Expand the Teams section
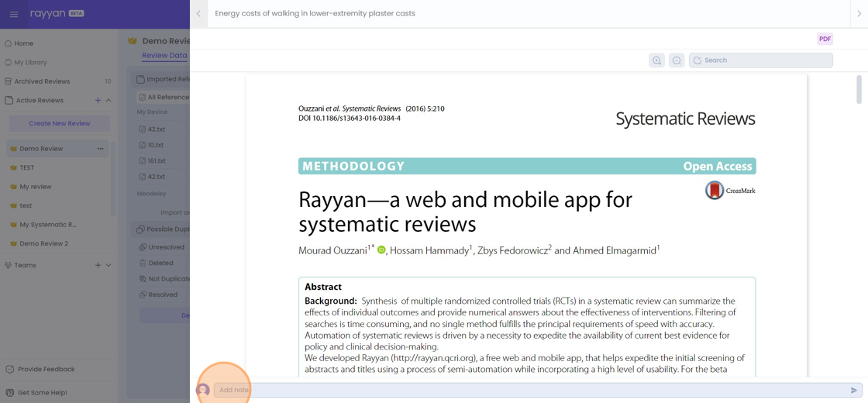 [x=108, y=265]
